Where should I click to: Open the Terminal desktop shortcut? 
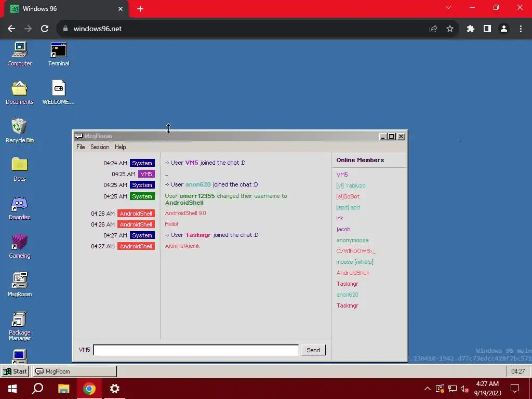[58, 54]
